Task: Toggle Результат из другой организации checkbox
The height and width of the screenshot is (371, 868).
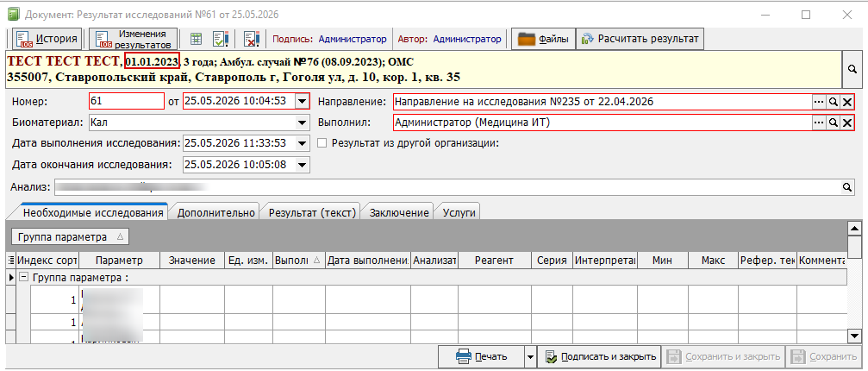Action: coord(322,143)
